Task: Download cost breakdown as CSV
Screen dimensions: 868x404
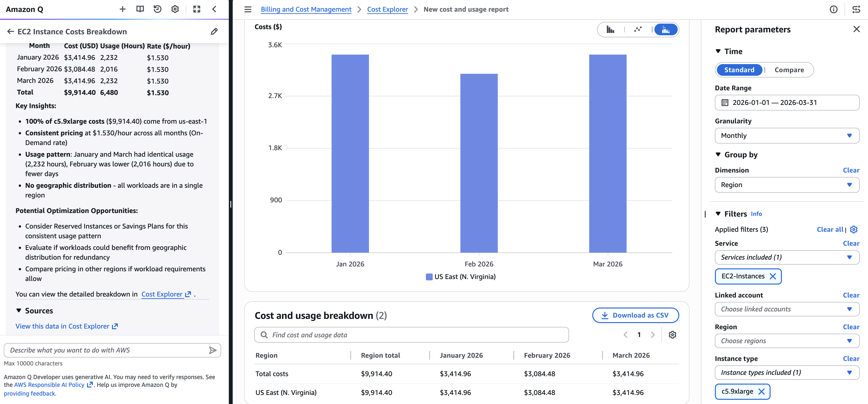Action: pos(636,315)
